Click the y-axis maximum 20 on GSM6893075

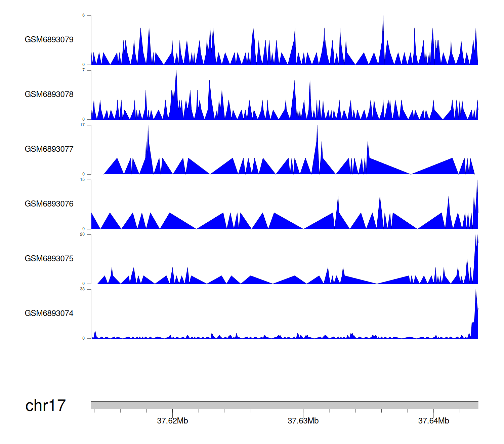pos(82,234)
